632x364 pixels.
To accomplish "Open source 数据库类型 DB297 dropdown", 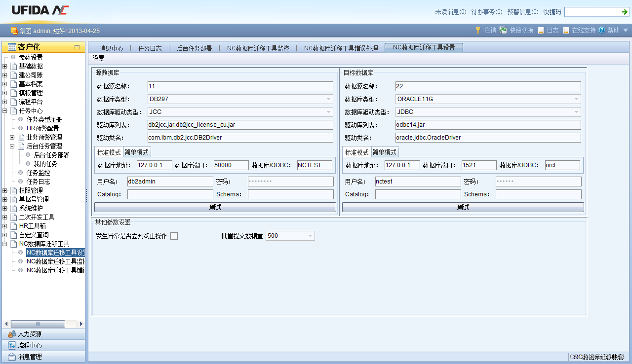I will pos(329,99).
